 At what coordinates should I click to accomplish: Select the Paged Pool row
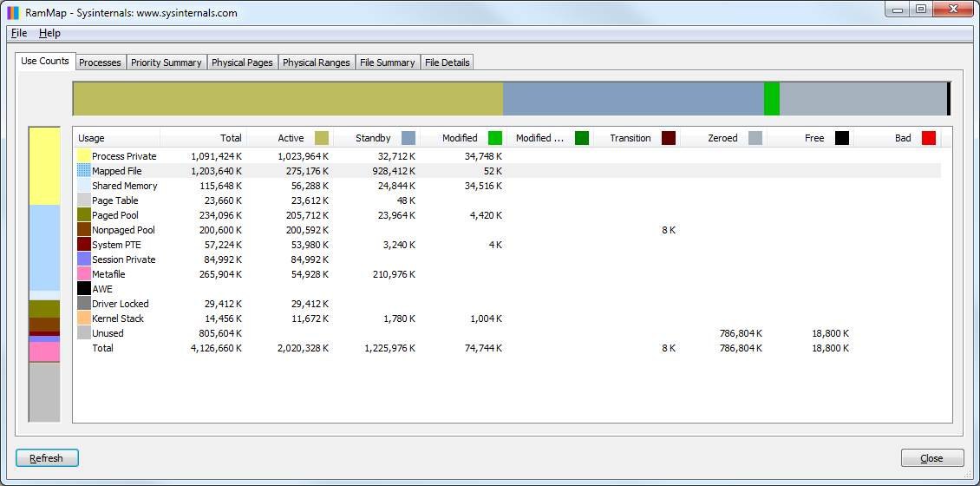click(507, 215)
